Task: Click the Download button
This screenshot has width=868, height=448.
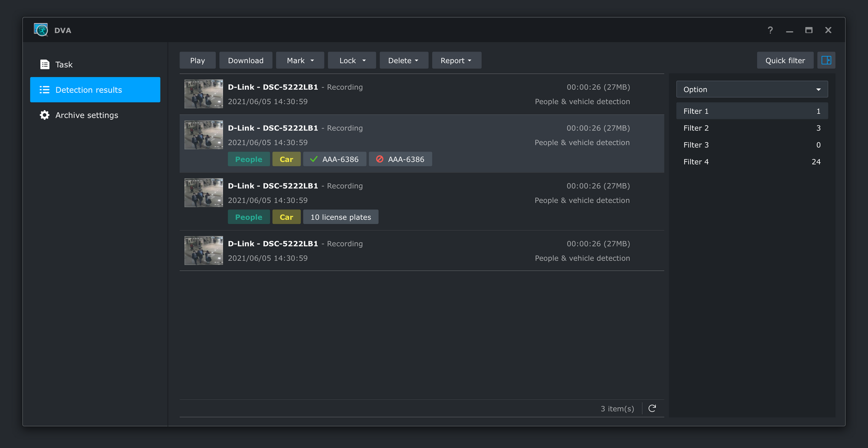Action: [246, 60]
